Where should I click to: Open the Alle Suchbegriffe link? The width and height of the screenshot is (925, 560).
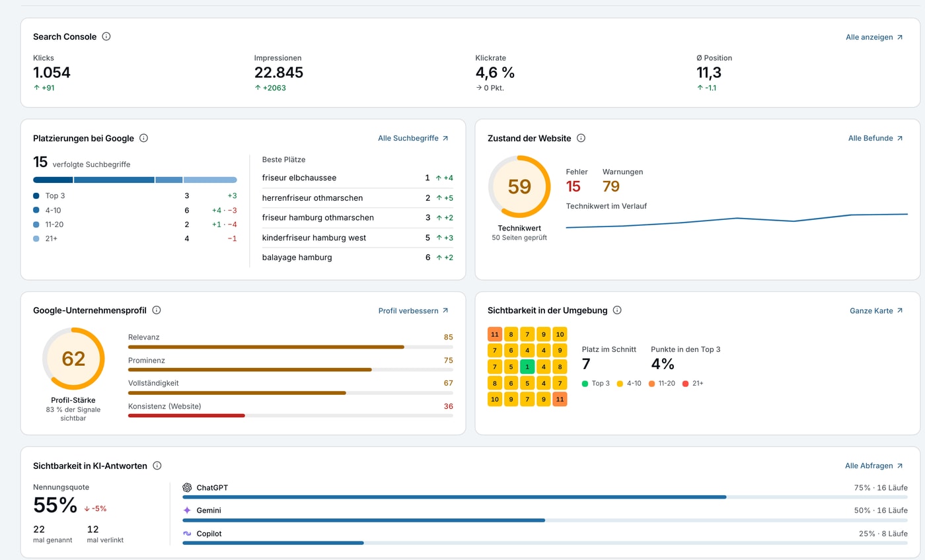pyautogui.click(x=413, y=138)
